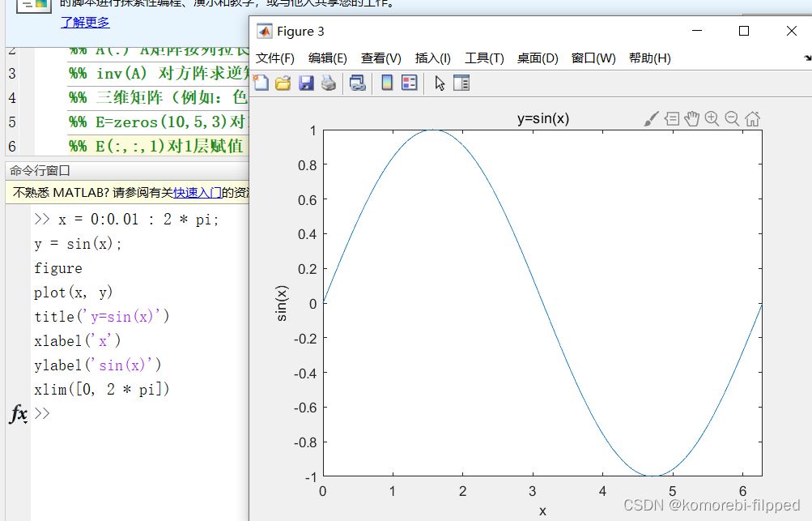
Task: Open the 了解更多 link
Action: coord(85,22)
